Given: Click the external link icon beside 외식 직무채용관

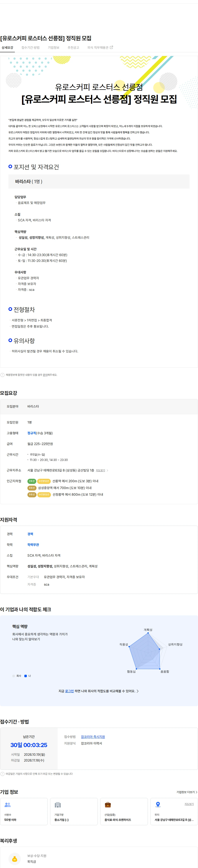Looking at the screenshot, I should (111, 48).
